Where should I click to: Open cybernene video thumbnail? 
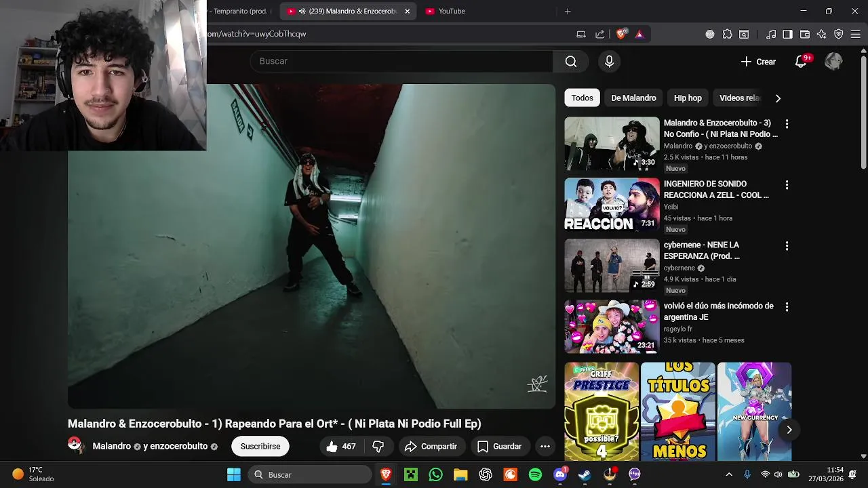click(x=612, y=266)
